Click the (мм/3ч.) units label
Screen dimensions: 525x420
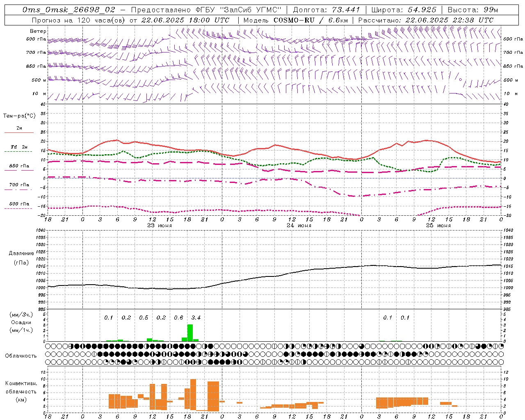pos(21,315)
